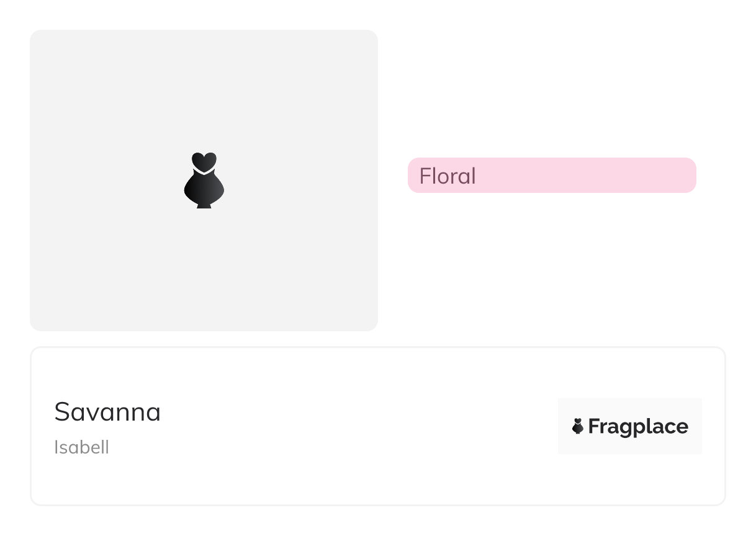Click the small bottle icon beside Fragplace

click(x=578, y=426)
